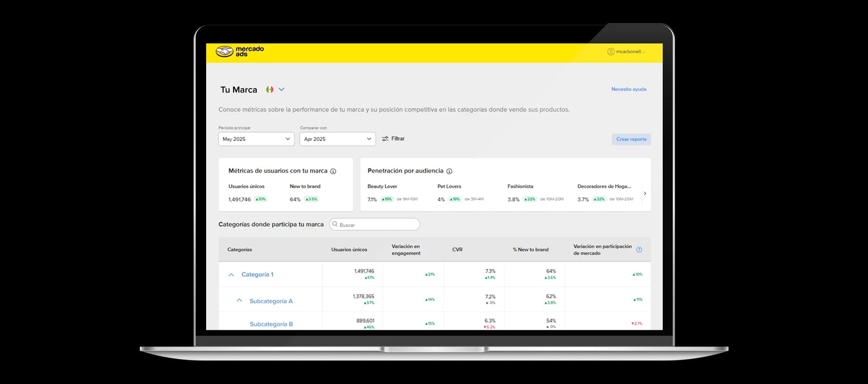This screenshot has width=868, height=384.
Task: Open the Categoría 1 link
Action: pos(257,274)
